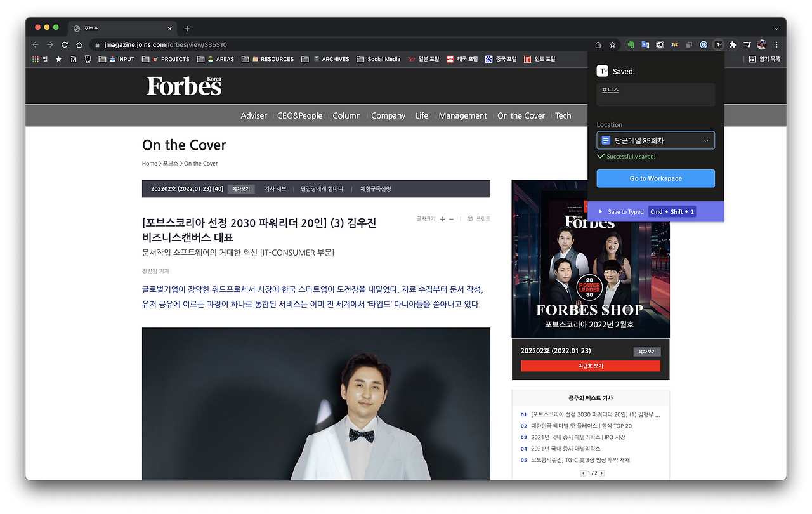Open the Adviser menu

pyautogui.click(x=254, y=115)
